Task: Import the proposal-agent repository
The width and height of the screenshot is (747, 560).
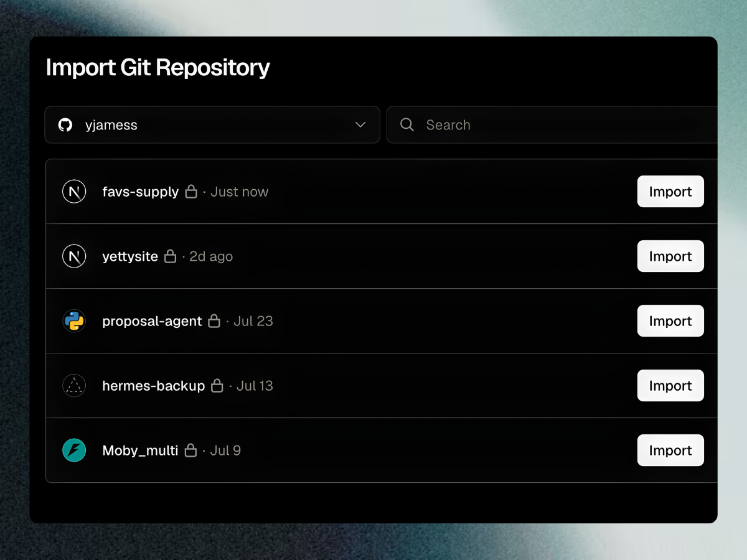Action: 670,321
